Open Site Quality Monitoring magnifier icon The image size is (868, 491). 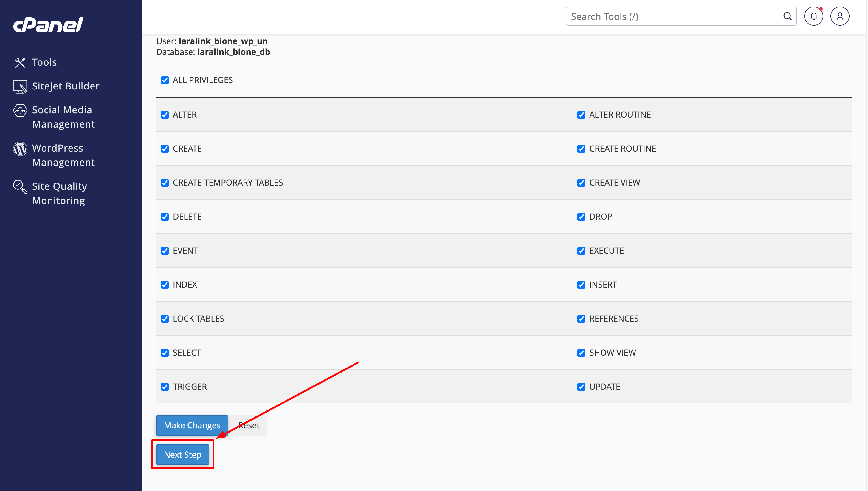coord(20,187)
